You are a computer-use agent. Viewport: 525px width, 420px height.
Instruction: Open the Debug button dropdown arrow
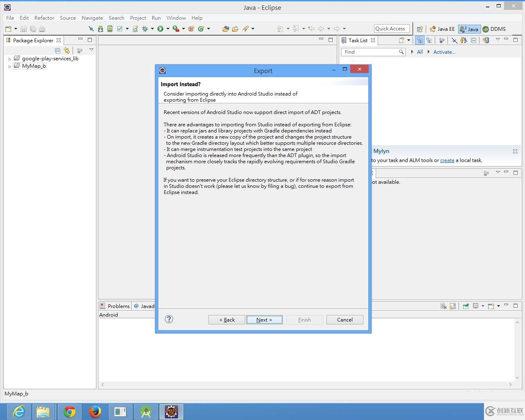[152, 29]
